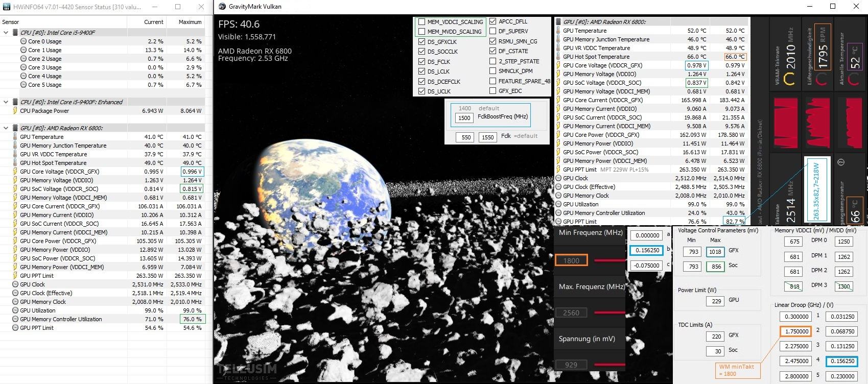Image resolution: width=868 pixels, height=384 pixels.
Task: Click the GPU Core Current (VDDCR_GFX) icon in left panel
Action: [15, 206]
